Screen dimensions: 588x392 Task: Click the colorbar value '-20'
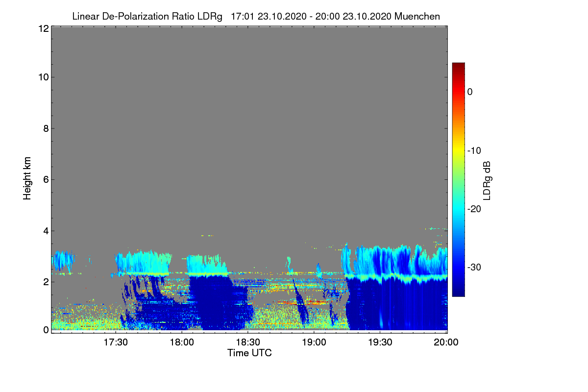click(x=475, y=209)
